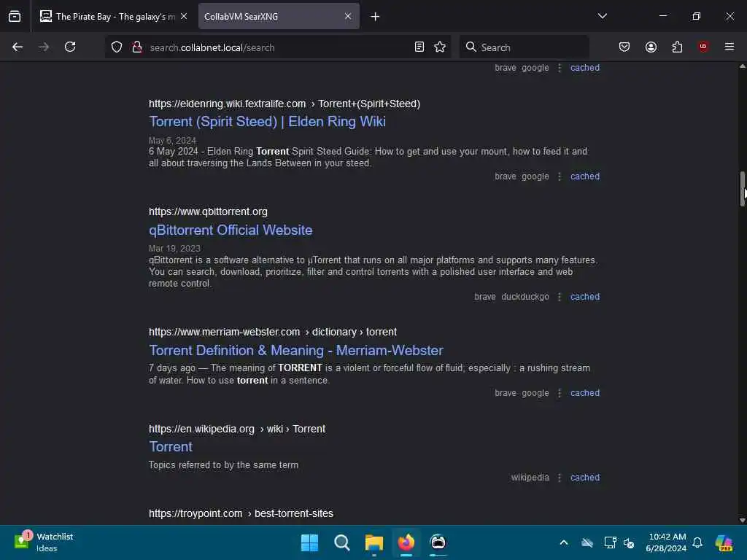747x560 pixels.
Task: Open cached link at top of page
Action: tap(585, 68)
